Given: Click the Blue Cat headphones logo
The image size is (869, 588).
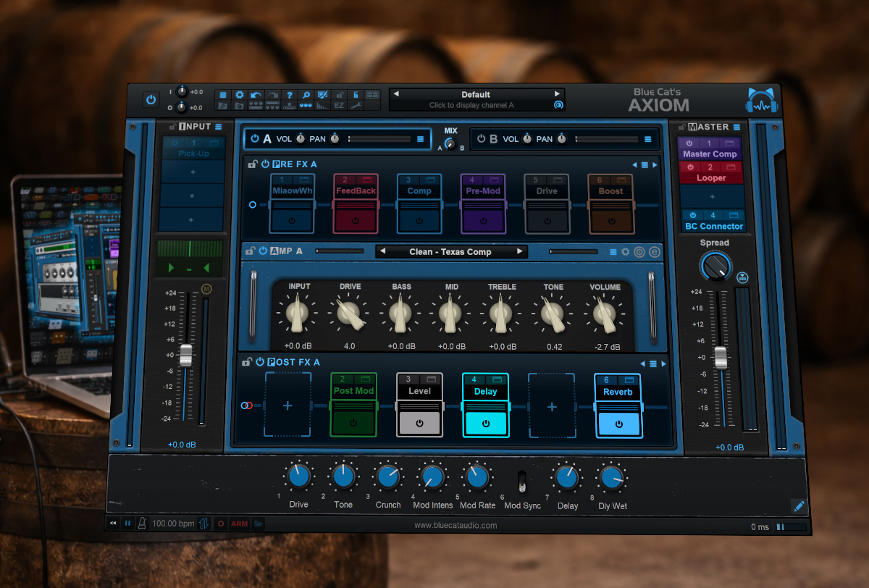Looking at the screenshot, I should point(762,101).
